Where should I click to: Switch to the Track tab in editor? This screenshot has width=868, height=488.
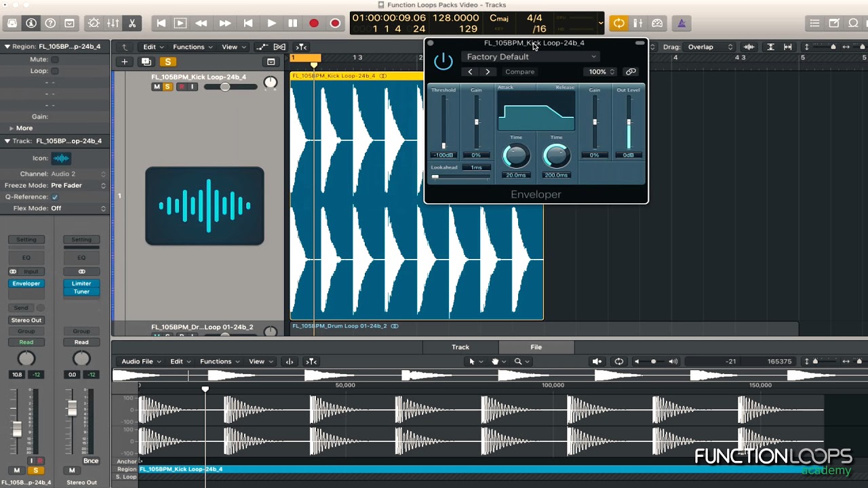pos(460,347)
